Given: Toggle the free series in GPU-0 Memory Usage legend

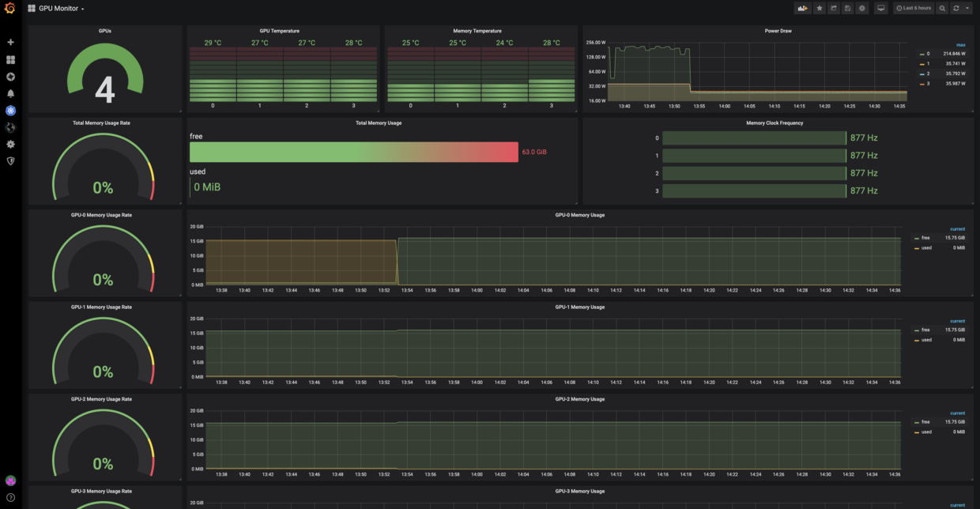Looking at the screenshot, I should coord(925,237).
